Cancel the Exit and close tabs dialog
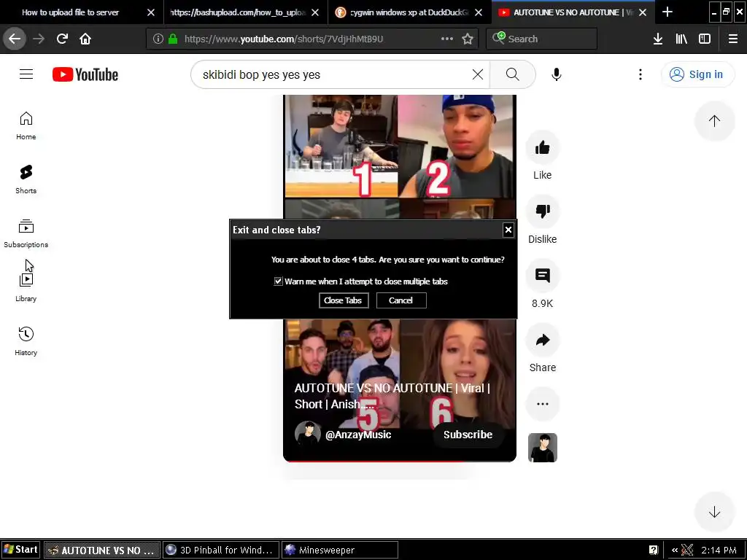Image resolution: width=747 pixels, height=560 pixels. [x=400, y=300]
